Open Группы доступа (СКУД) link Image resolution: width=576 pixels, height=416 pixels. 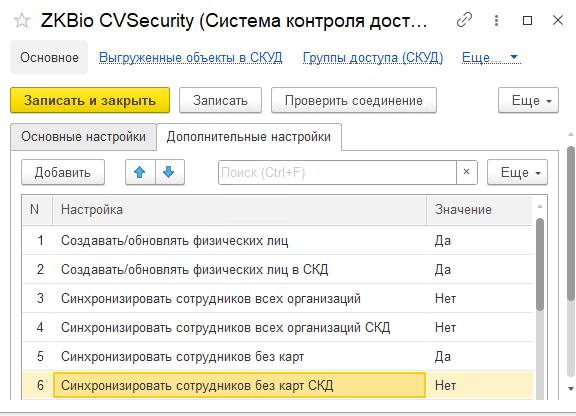373,58
